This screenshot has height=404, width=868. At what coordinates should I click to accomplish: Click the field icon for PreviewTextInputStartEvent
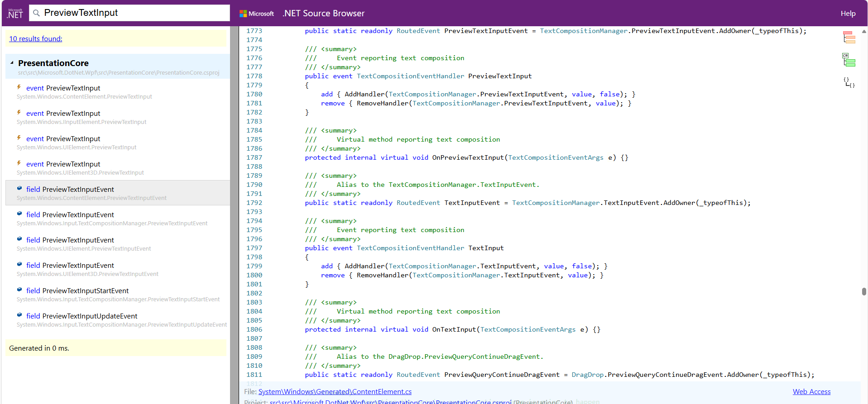click(19, 290)
